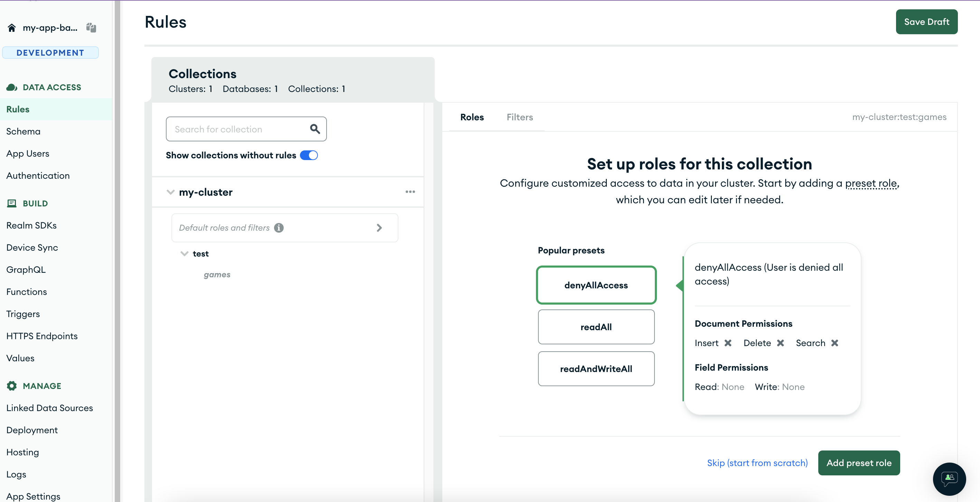Open Rules in the sidebar
This screenshot has height=502, width=980.
(56, 109)
